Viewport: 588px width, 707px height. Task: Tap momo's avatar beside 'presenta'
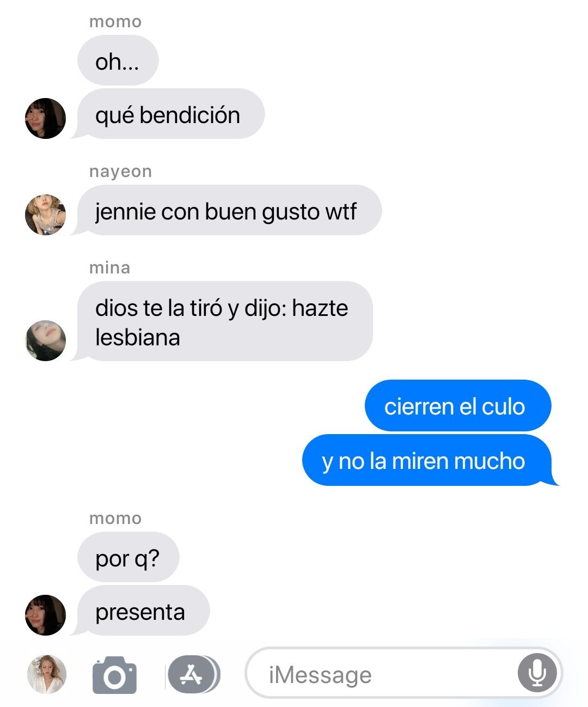[46, 615]
